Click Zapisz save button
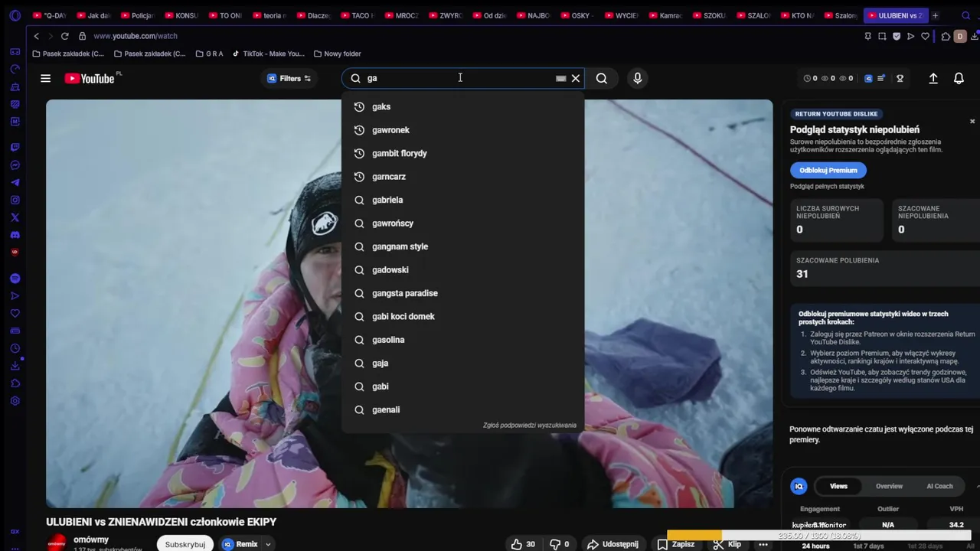 (676, 544)
